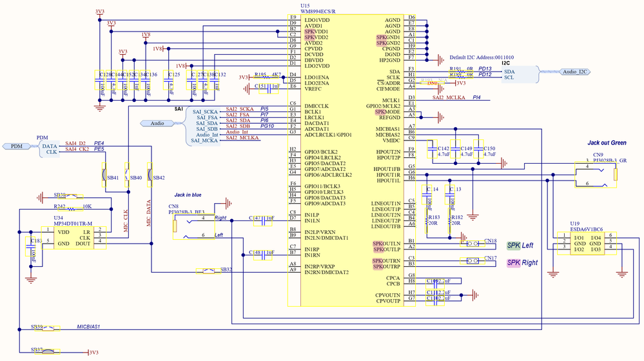Click the R242 10K resistor symbol
This screenshot has width=644, height=361.
click(x=72, y=209)
